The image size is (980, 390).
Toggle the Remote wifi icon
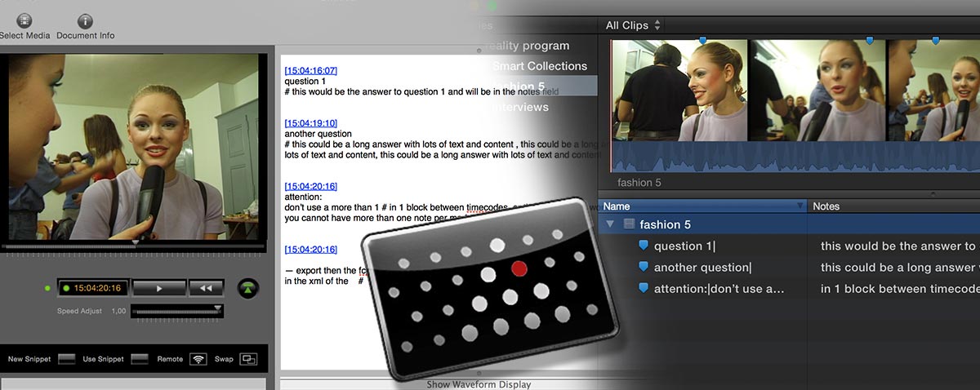tap(198, 359)
